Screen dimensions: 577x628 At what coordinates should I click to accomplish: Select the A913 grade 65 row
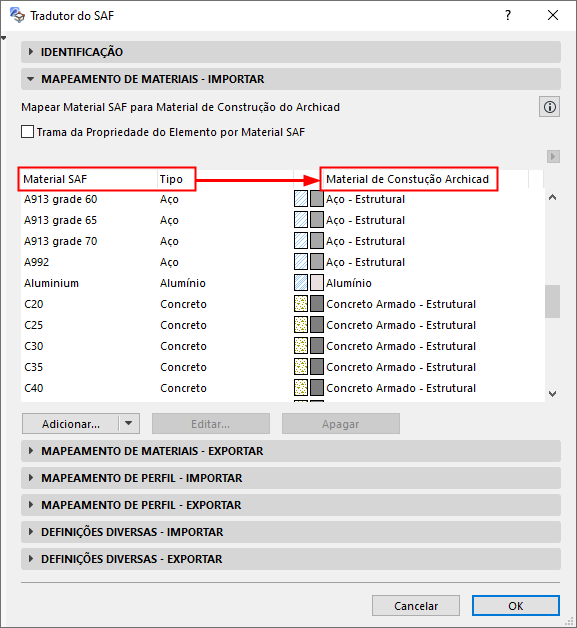coord(282,220)
